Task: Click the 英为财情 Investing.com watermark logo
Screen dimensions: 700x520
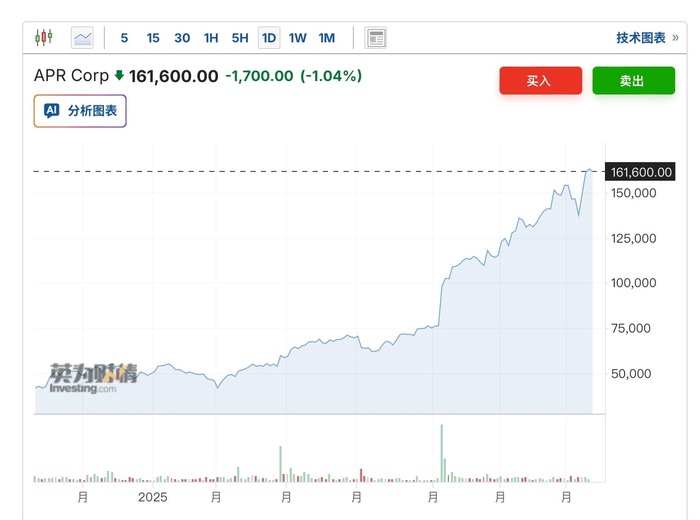Action: [93, 379]
